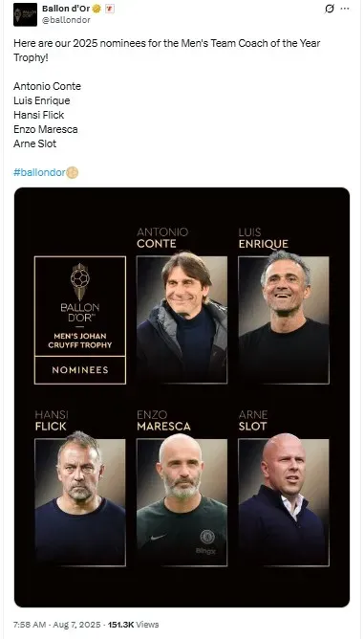364x639 pixels.
Task: Open the Ballon d'Or account name link
Action: click(x=66, y=9)
